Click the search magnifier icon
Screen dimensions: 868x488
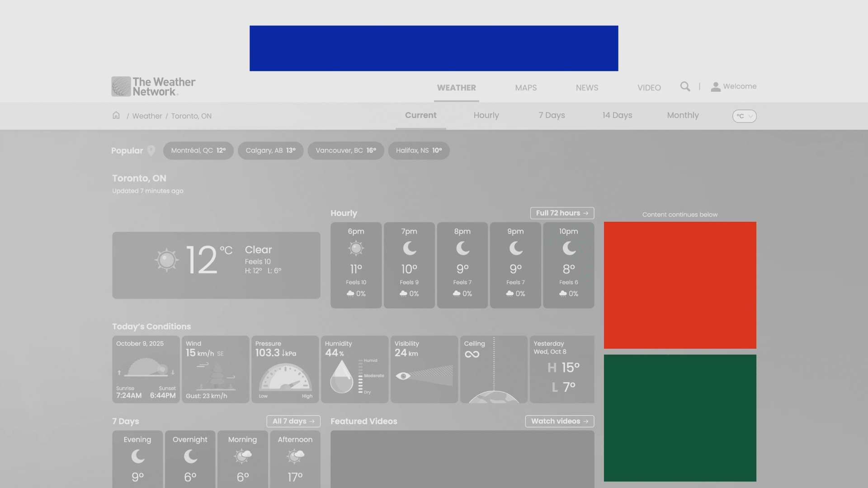[685, 86]
